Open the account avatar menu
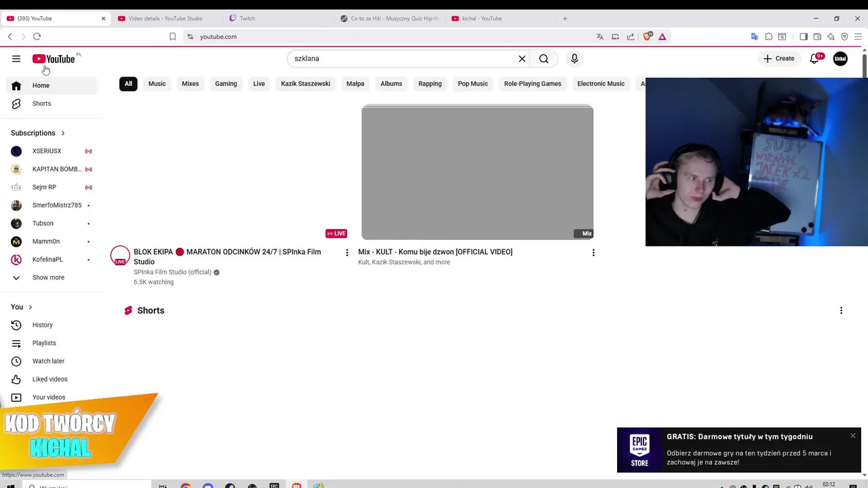This screenshot has width=868, height=488. (840, 59)
